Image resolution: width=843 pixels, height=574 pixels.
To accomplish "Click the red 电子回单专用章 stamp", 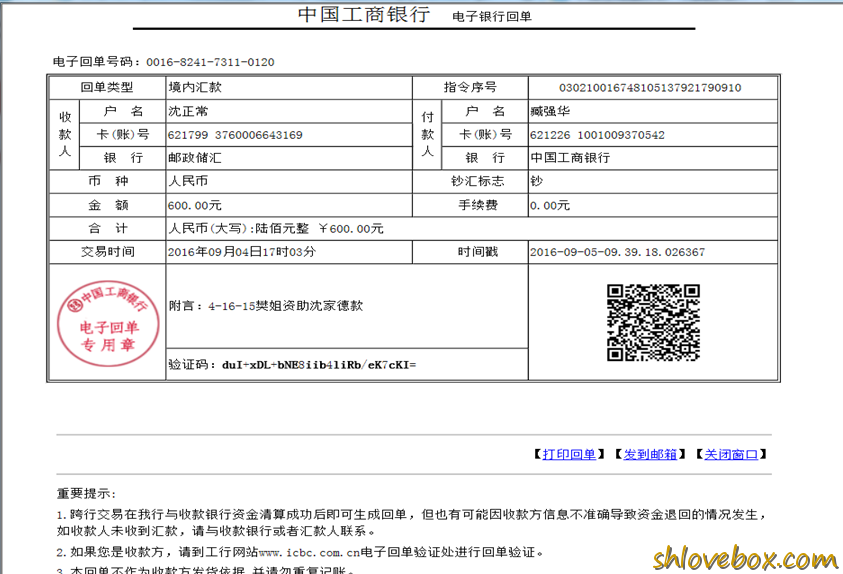I will coord(108,324).
